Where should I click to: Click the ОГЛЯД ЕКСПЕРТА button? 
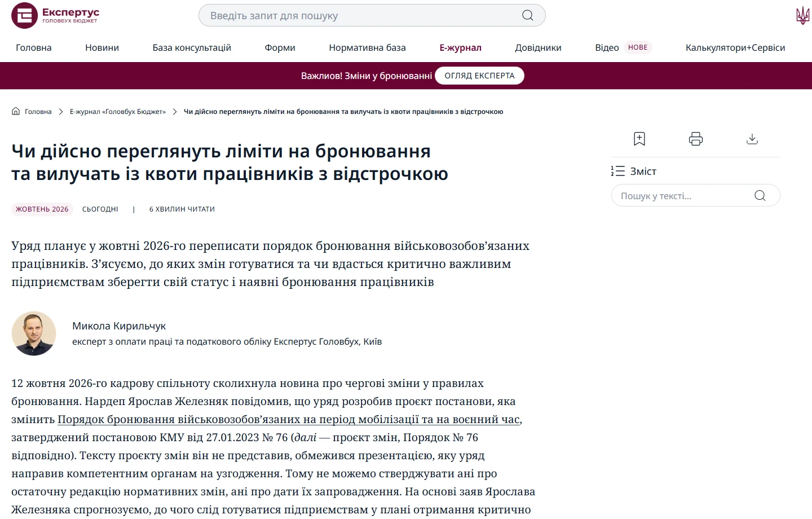point(480,76)
